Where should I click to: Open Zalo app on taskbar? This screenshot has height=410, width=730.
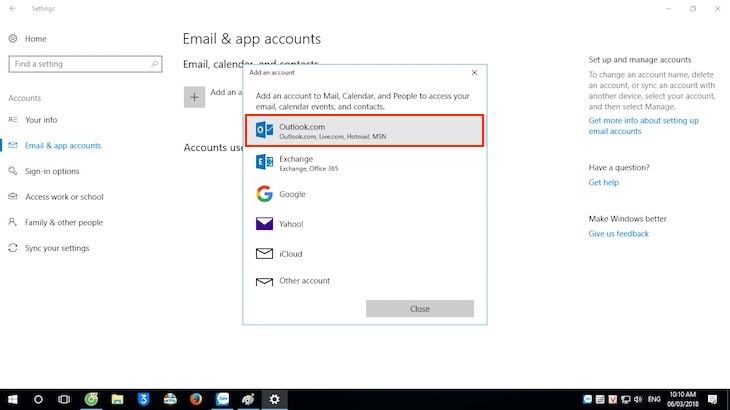[x=223, y=399]
